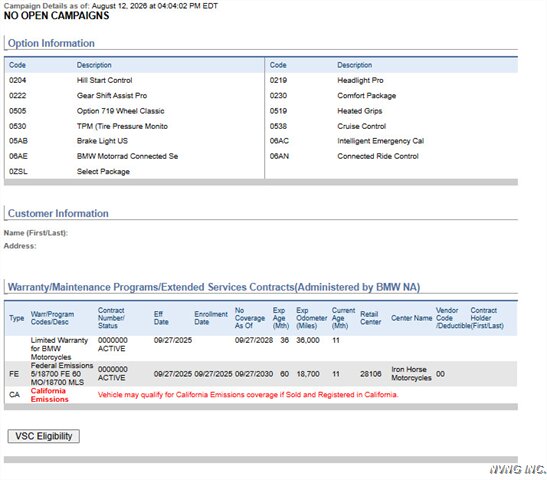Click the VSC Eligibility button
Screen dimensions: 547x480
[x=44, y=436]
